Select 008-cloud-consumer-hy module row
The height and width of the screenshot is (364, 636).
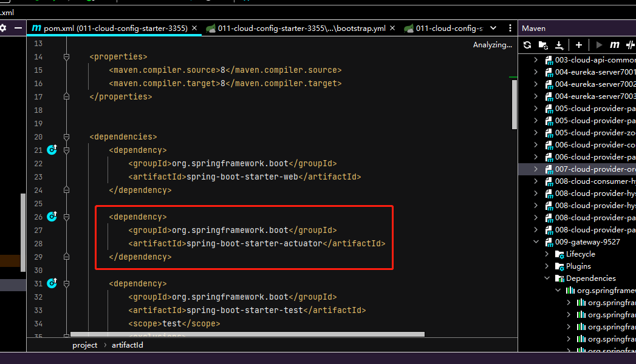tap(577, 181)
